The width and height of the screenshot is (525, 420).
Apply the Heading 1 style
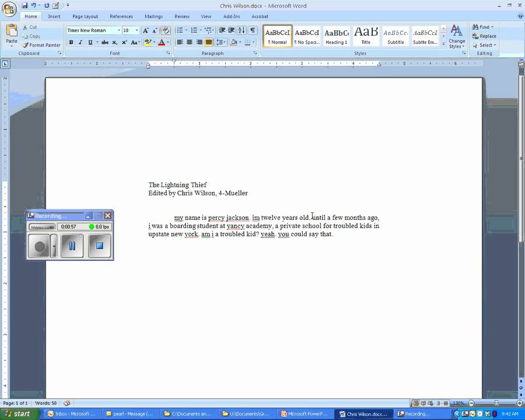tap(336, 36)
